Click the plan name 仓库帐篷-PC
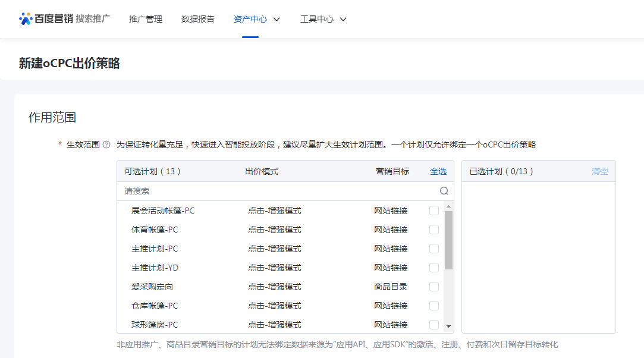 pos(155,306)
